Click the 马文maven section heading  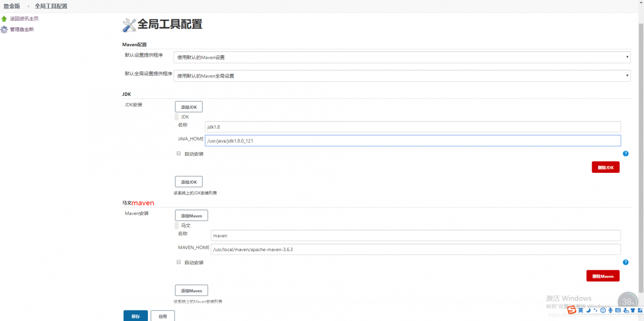pyautogui.click(x=138, y=203)
